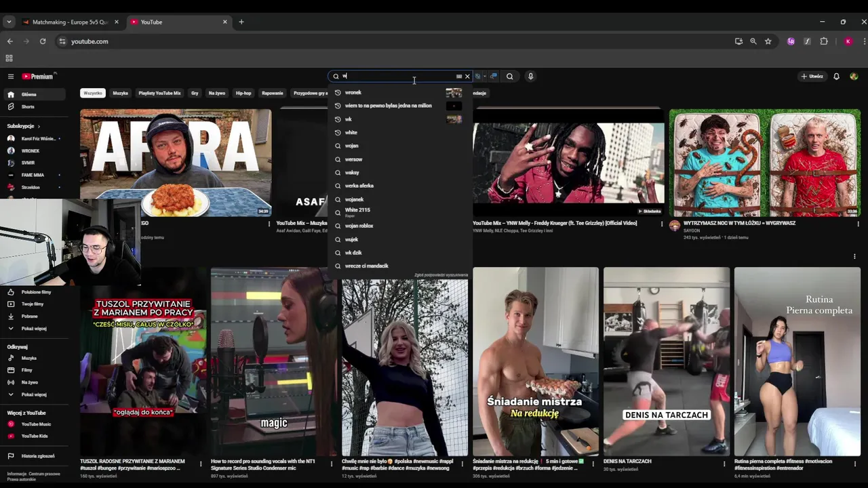Open more options for YNW Melly mix

pyautogui.click(x=662, y=224)
